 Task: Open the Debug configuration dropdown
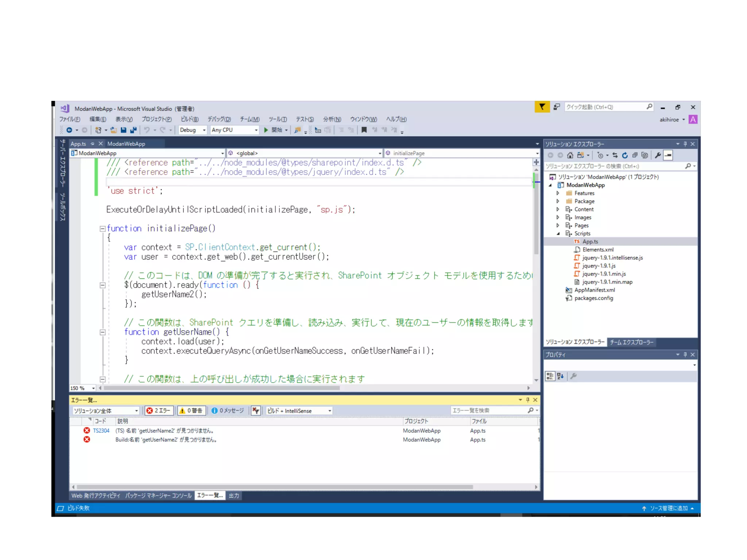tap(193, 130)
